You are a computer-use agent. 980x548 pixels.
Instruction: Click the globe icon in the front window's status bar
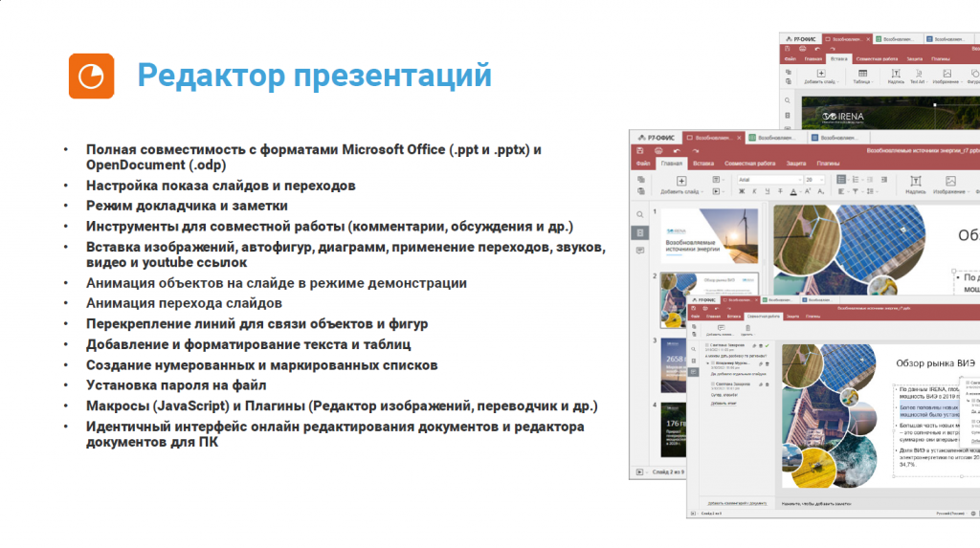(x=973, y=513)
